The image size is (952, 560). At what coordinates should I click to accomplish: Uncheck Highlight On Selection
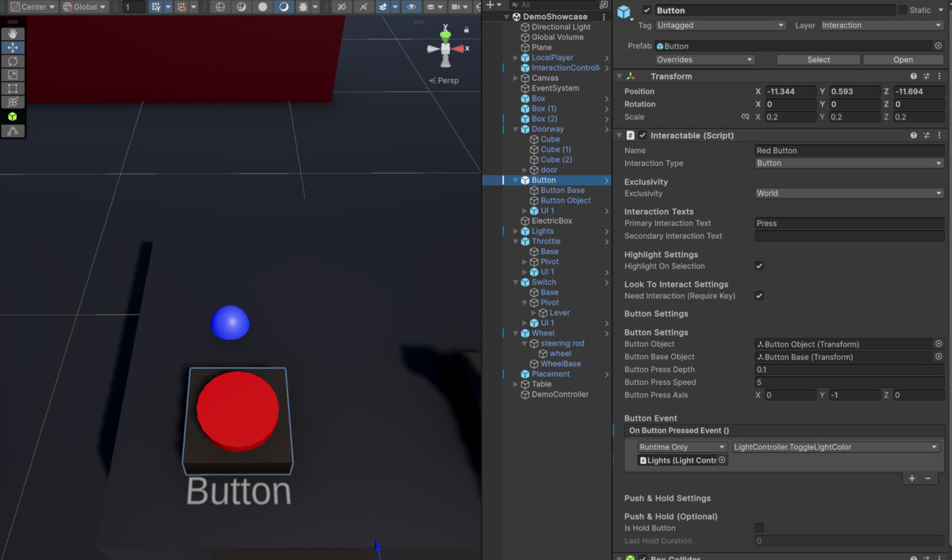coord(759,267)
